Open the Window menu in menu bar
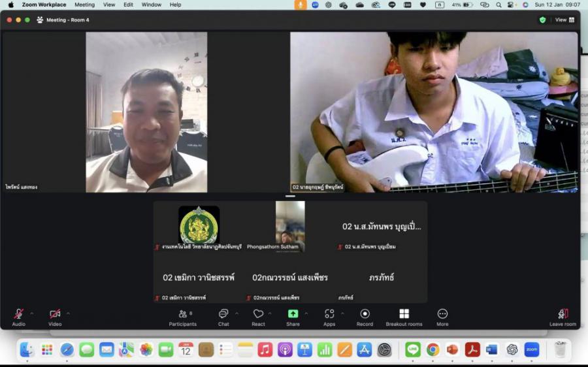The height and width of the screenshot is (367, 588). tap(152, 5)
